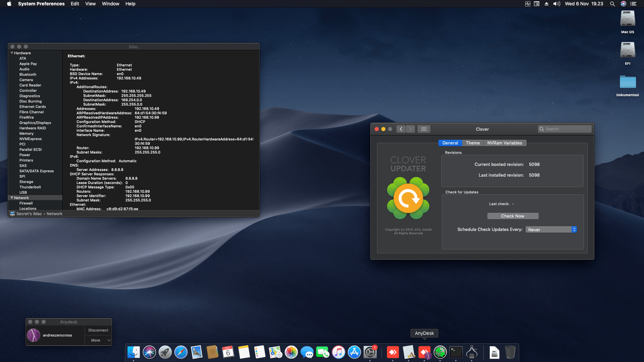
Task: Open Apple menu
Action: tap(9, 4)
